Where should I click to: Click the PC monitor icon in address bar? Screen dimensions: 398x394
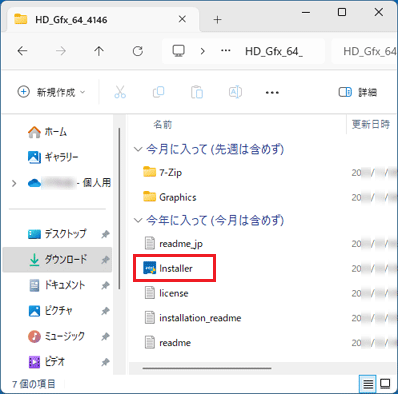[x=179, y=51]
